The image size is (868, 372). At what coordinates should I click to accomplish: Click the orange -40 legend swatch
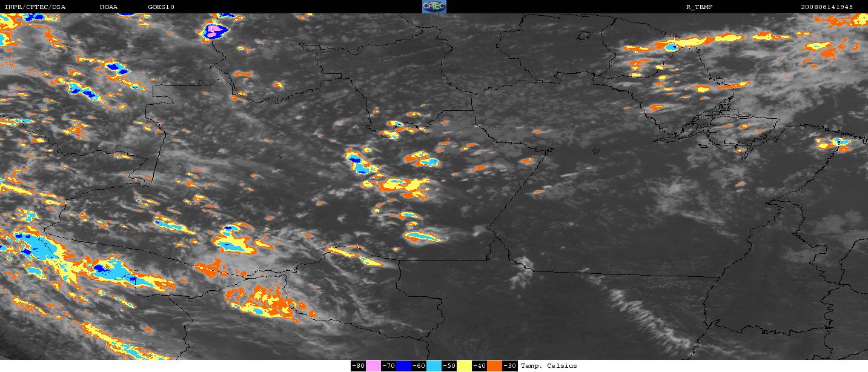(x=495, y=366)
